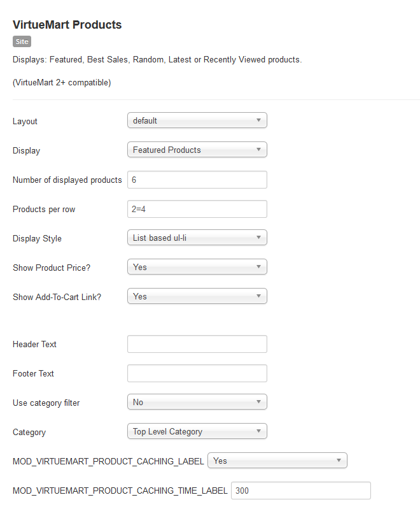420x516 pixels.
Task: Click the Display Style label text
Action: [37, 239]
